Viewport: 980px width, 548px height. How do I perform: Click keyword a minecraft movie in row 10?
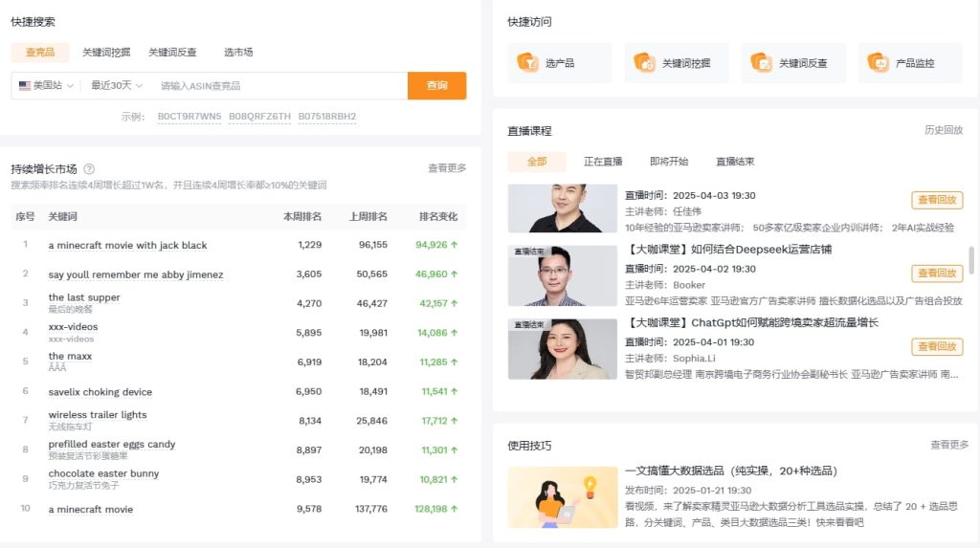(91, 509)
